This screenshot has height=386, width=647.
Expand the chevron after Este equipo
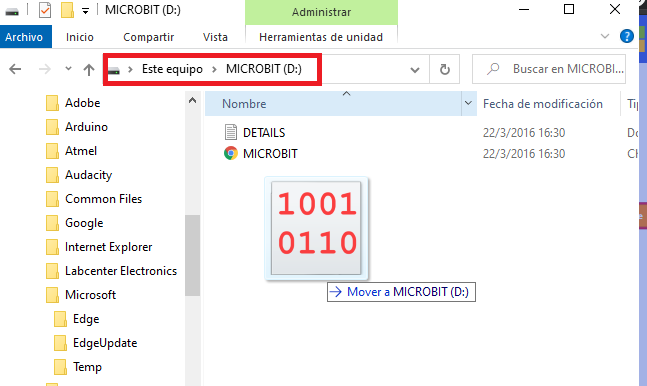[x=214, y=69]
